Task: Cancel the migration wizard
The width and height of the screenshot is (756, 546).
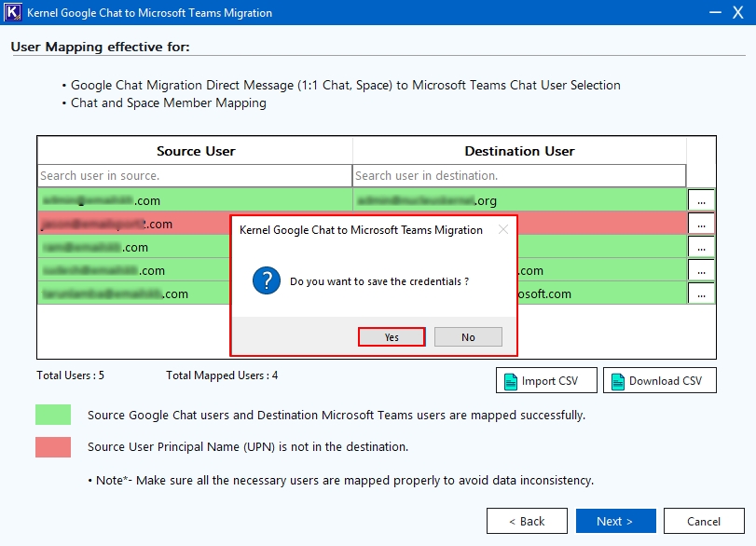Action: [704, 521]
